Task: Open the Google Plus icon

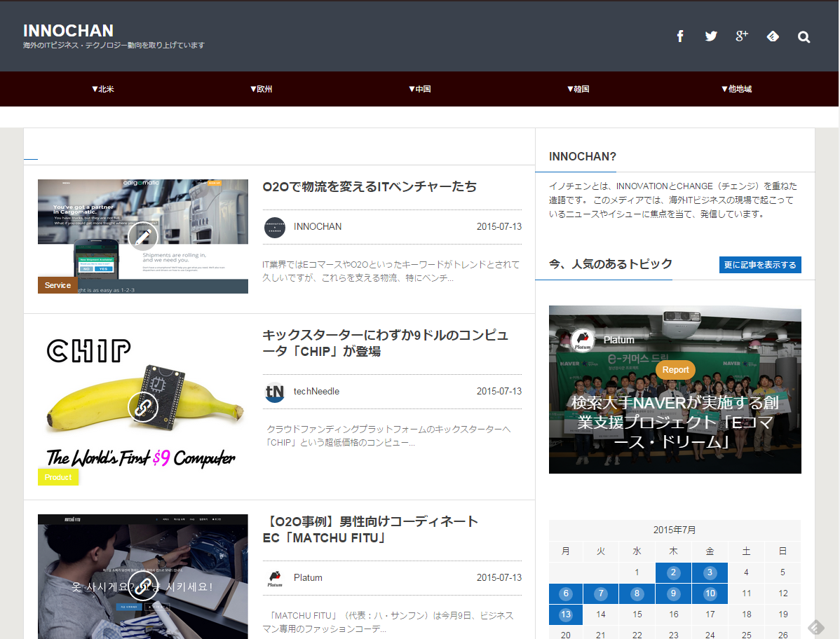Action: point(741,36)
